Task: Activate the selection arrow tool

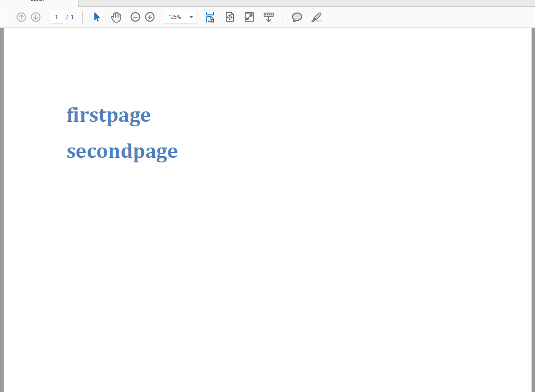Action: click(x=97, y=17)
